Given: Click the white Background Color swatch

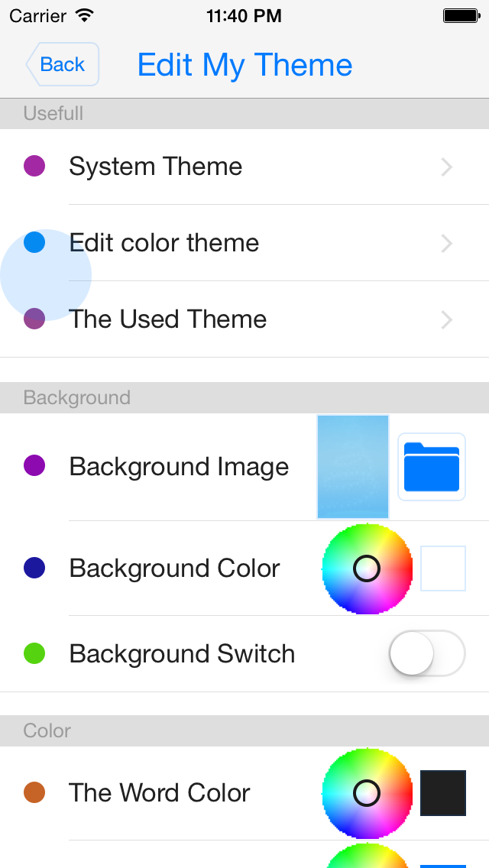Looking at the screenshot, I should 443,568.
